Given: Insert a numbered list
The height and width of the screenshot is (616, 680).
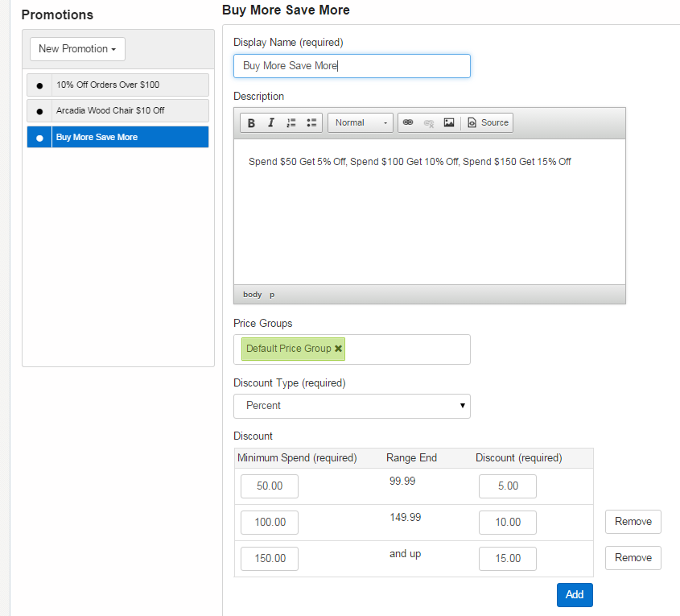Looking at the screenshot, I should 291,123.
